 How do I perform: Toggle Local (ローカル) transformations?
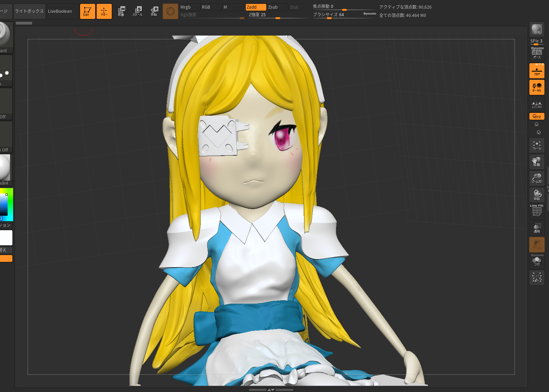[x=537, y=87]
